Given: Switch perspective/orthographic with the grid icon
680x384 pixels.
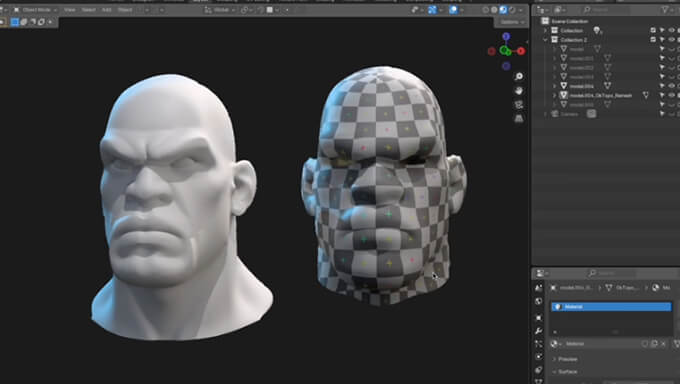Looking at the screenshot, I should coord(519,119).
